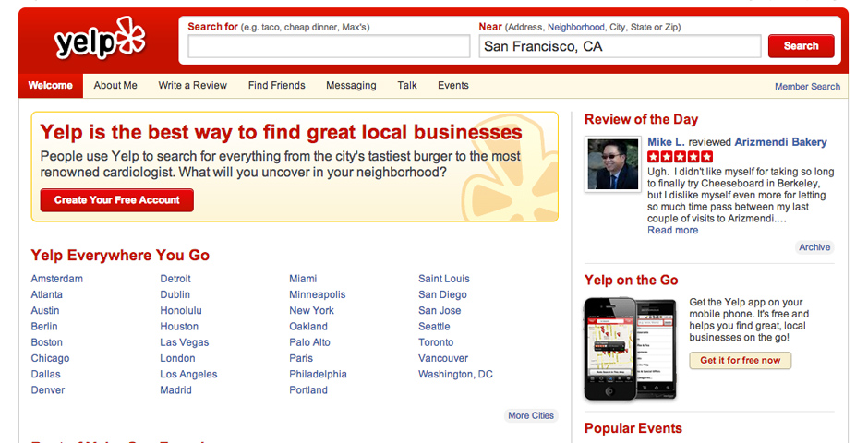The image size is (868, 443).
Task: Click the Review of the Day heading
Action: click(641, 119)
